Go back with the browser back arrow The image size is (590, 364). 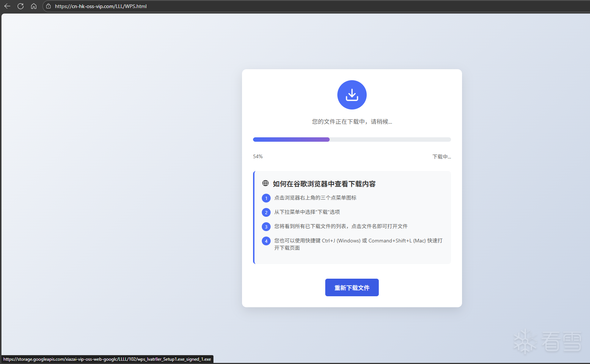point(7,6)
